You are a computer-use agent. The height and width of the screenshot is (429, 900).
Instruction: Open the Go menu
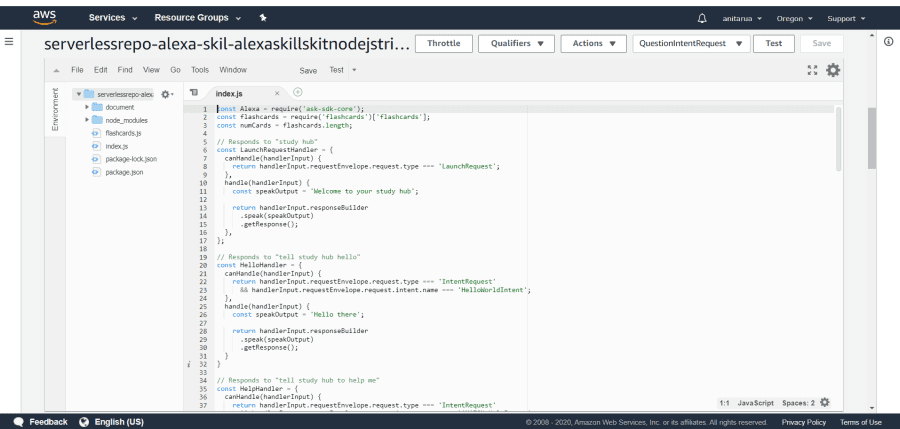click(x=175, y=70)
